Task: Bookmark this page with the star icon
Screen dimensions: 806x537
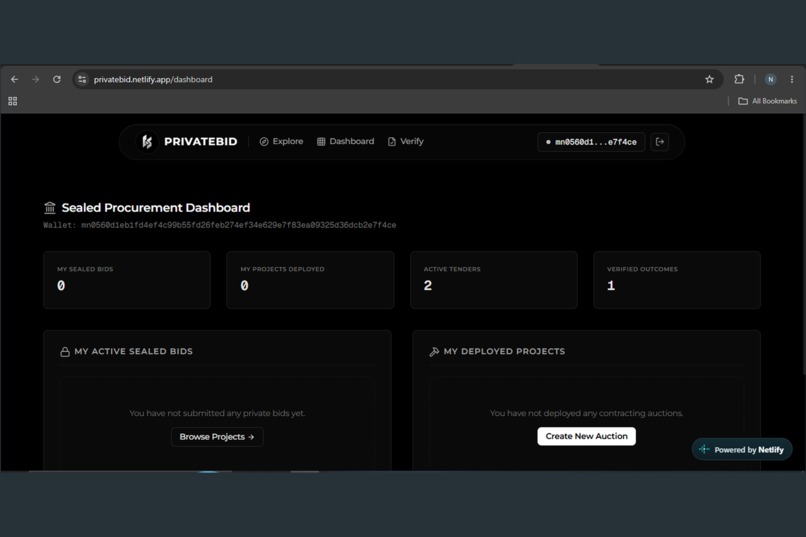Action: 709,79
